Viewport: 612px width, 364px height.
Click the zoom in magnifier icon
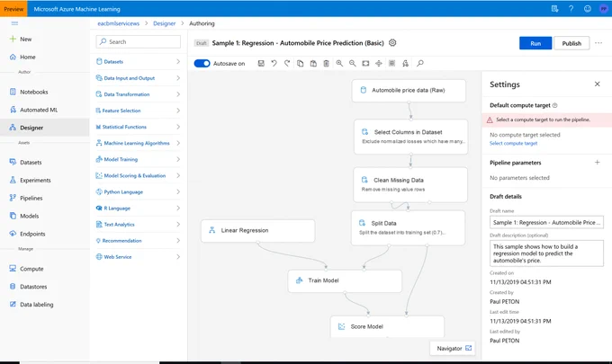click(339, 63)
